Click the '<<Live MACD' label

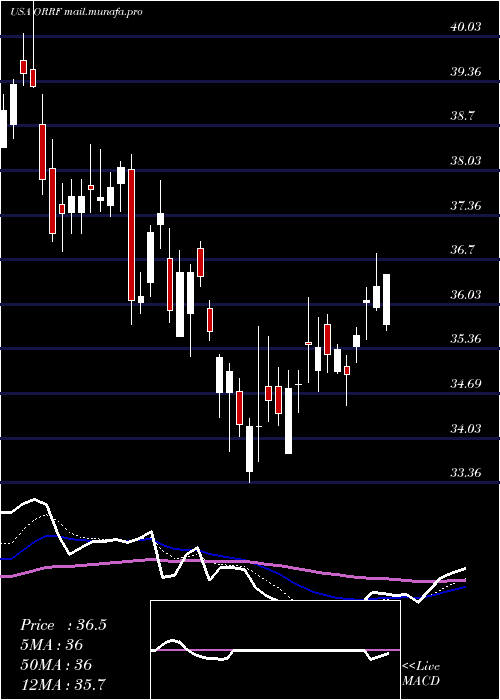421,674
